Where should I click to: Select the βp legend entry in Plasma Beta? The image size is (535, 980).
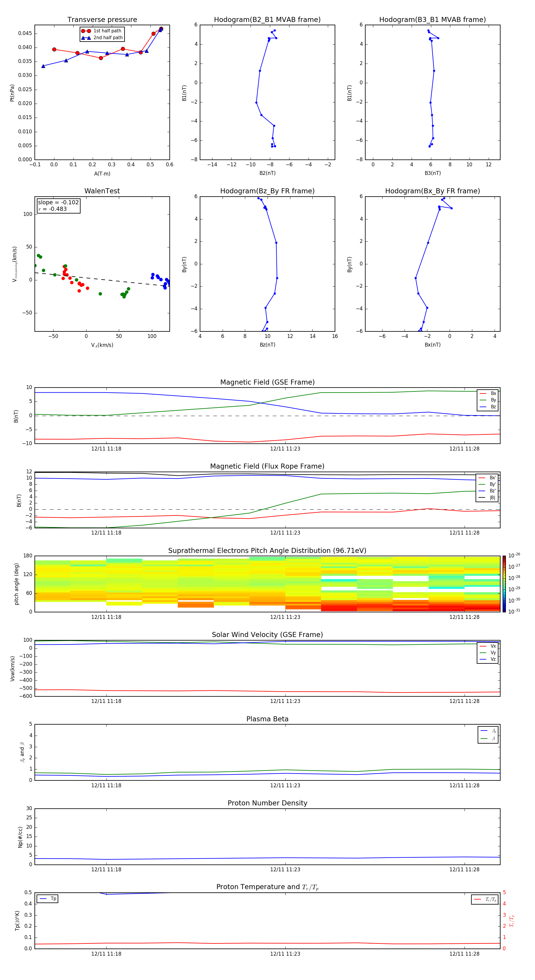[x=488, y=731]
